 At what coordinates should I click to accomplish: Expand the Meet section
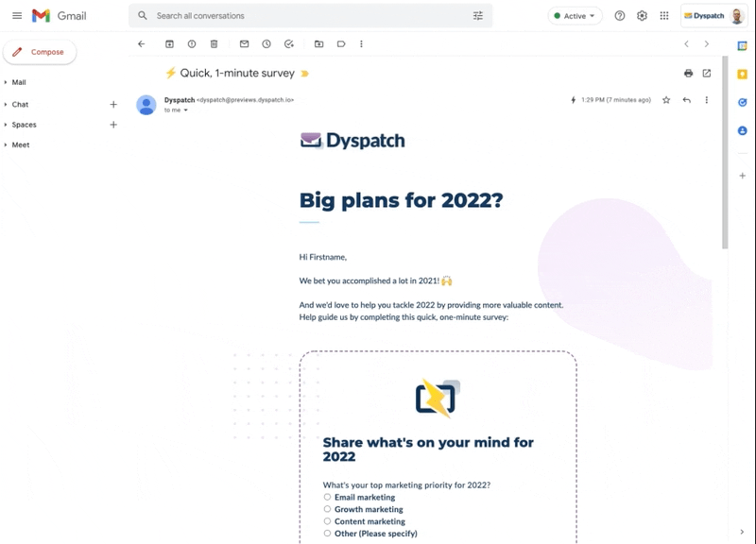pyautogui.click(x=6, y=145)
